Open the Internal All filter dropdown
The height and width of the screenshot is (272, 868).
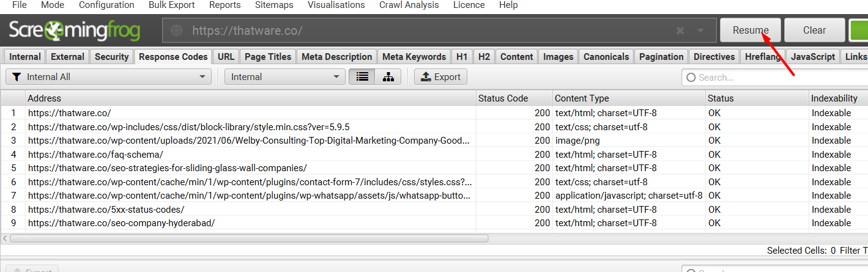pos(108,77)
